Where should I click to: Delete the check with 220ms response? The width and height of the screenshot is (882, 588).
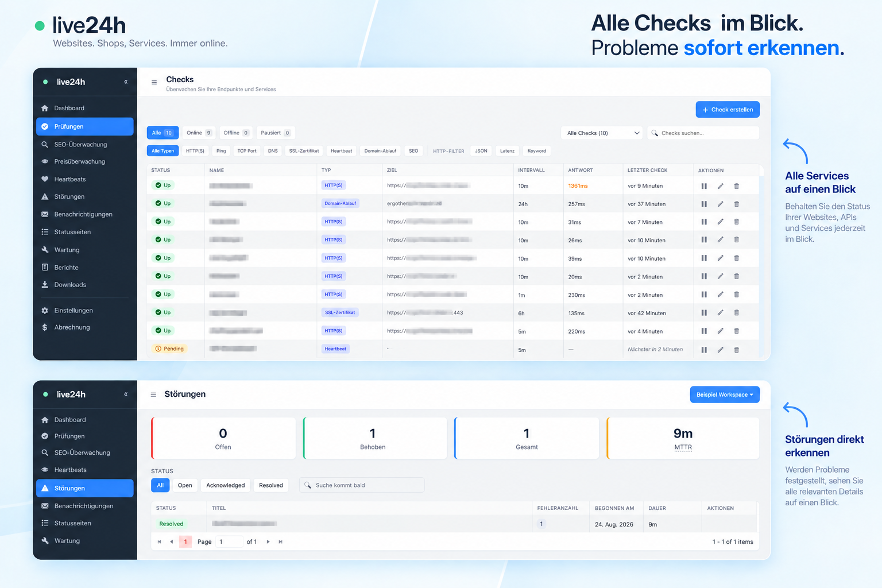[737, 331]
